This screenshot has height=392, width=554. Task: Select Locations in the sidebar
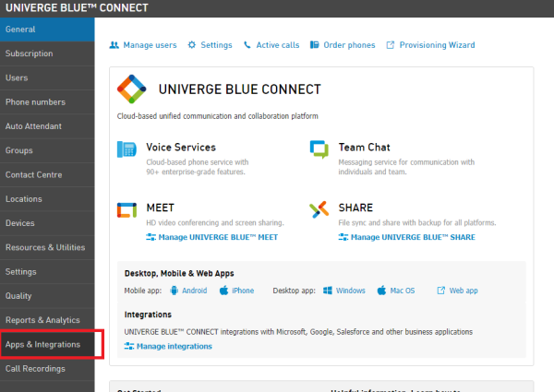pos(47,199)
